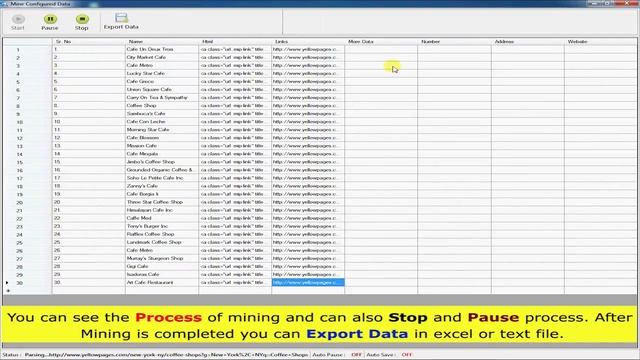Select the Lucky Star Cafe name cell
This screenshot has height=360, width=640.
[x=162, y=73]
